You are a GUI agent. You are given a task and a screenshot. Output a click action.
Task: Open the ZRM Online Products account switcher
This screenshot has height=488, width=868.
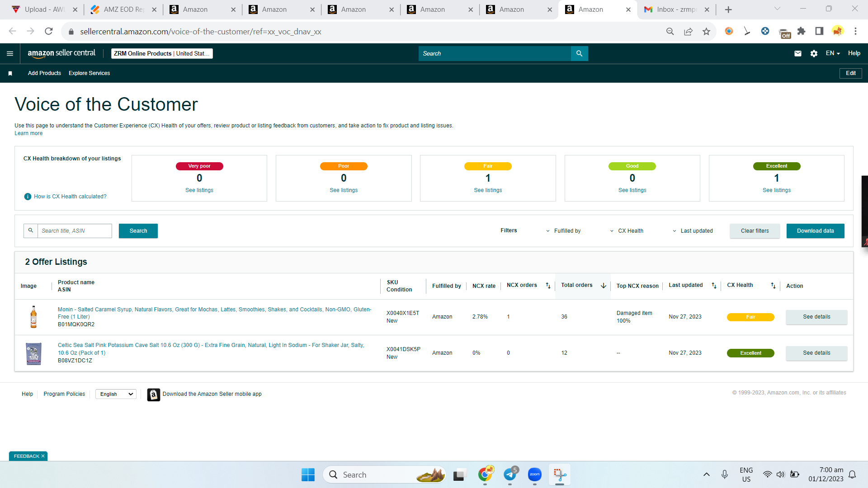(x=162, y=53)
